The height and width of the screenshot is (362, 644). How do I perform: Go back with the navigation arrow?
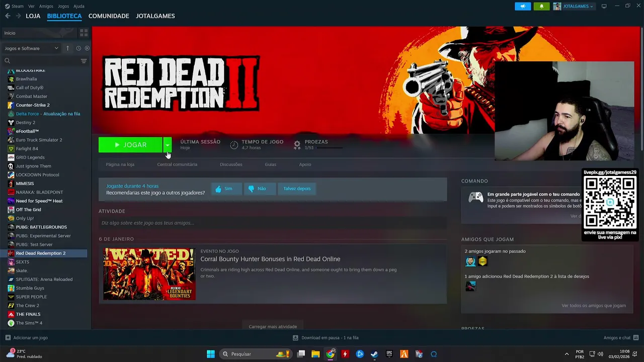coord(8,16)
